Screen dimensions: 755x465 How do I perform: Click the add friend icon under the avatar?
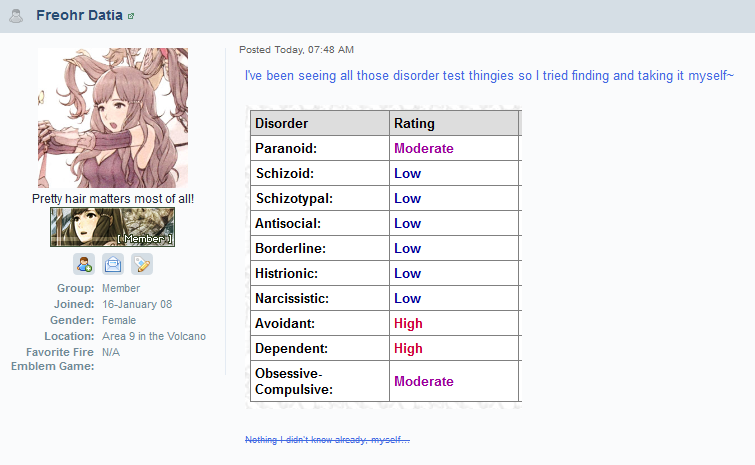point(84,264)
